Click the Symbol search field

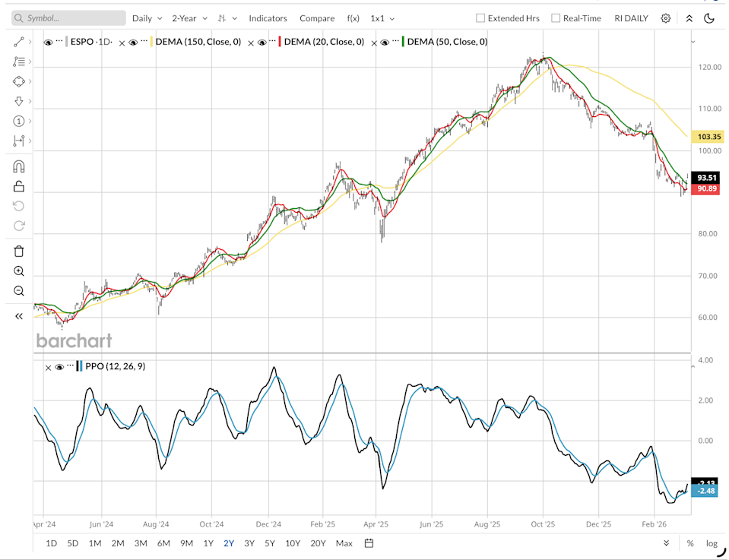point(69,18)
